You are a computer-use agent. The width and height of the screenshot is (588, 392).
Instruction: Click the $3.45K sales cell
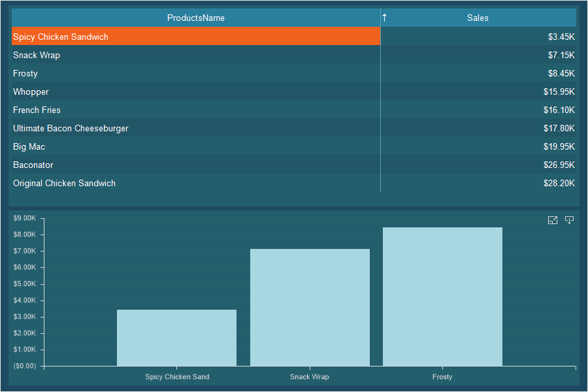(x=561, y=37)
